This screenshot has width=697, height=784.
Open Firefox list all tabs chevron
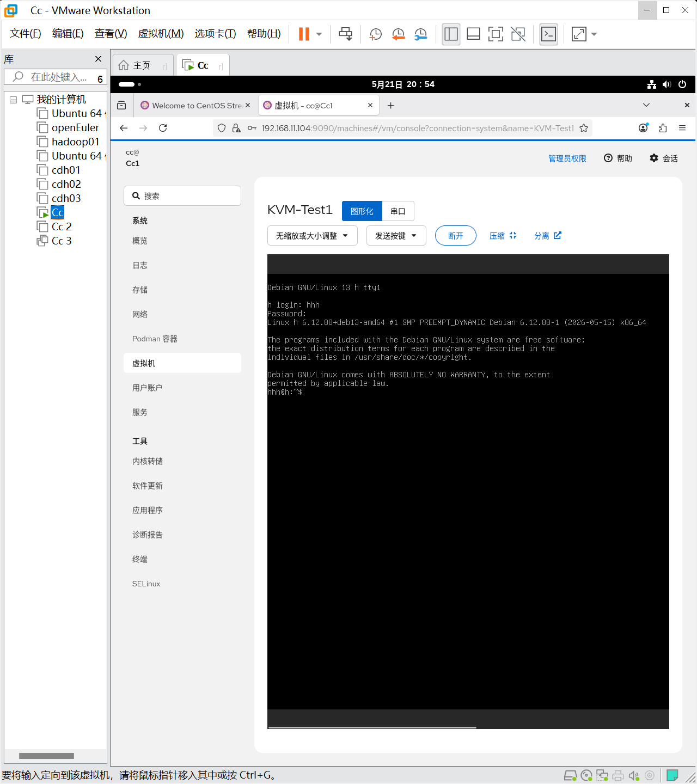pyautogui.click(x=646, y=105)
